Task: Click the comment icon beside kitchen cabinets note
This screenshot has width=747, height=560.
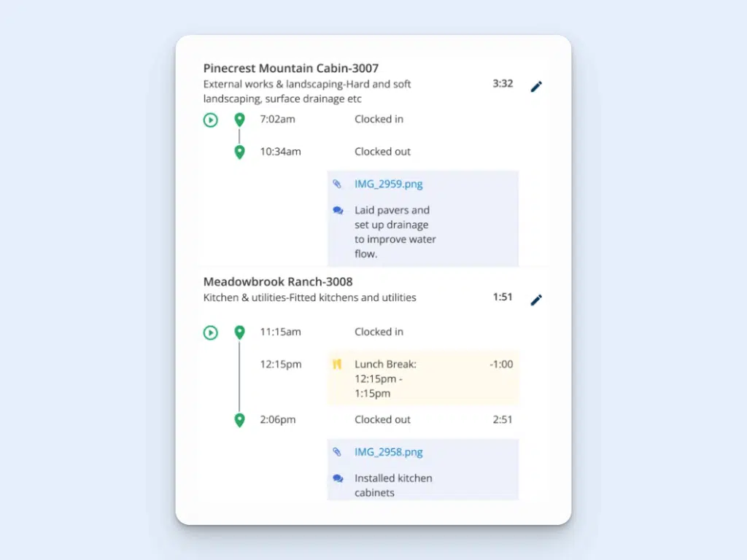Action: [337, 478]
